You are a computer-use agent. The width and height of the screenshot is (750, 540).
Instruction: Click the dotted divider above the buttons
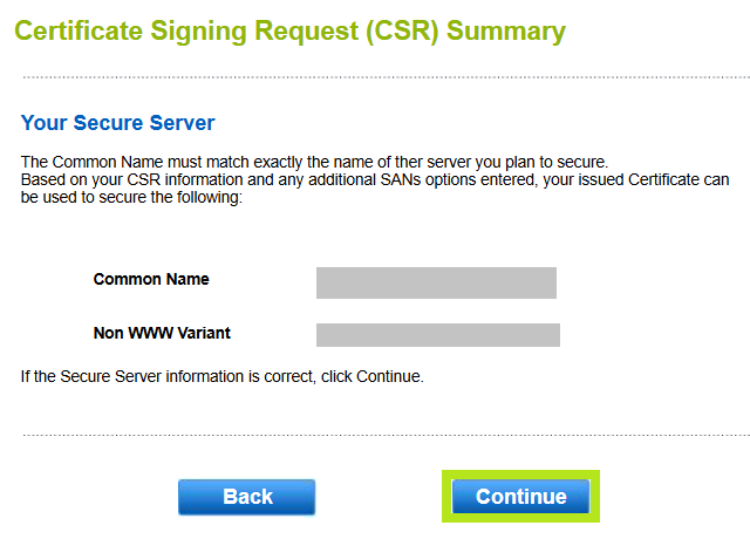pos(385,435)
